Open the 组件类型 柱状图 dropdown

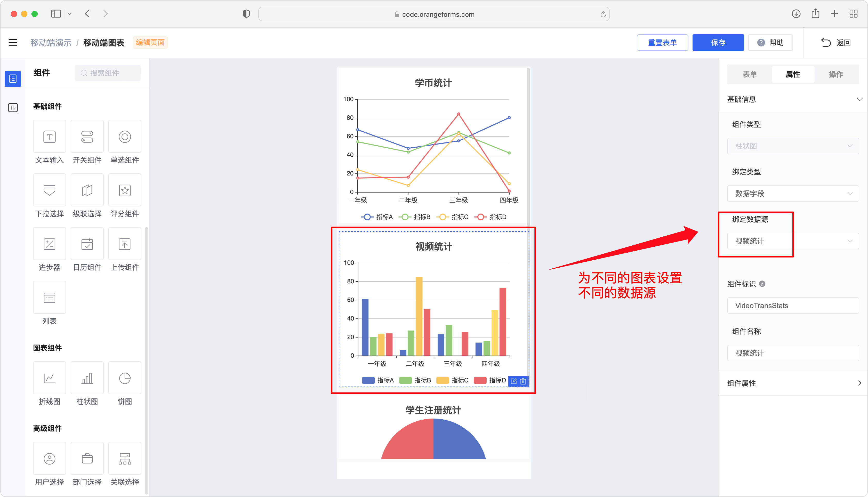(793, 146)
